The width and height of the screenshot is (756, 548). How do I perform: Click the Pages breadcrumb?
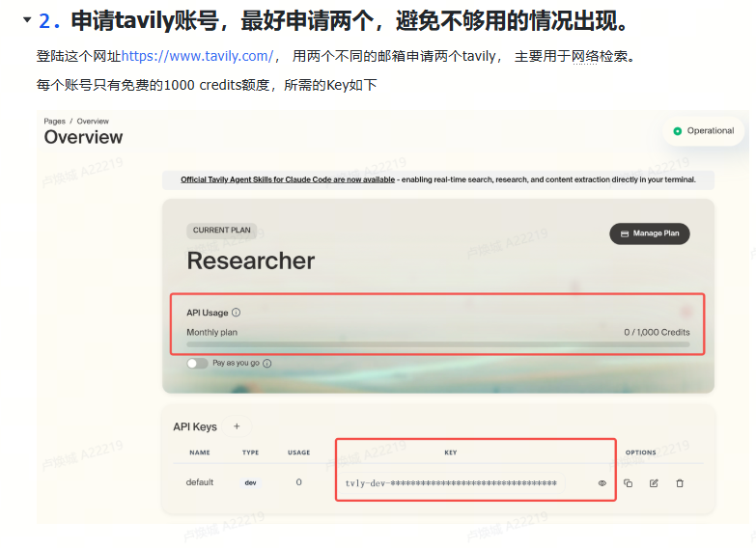[x=54, y=122]
